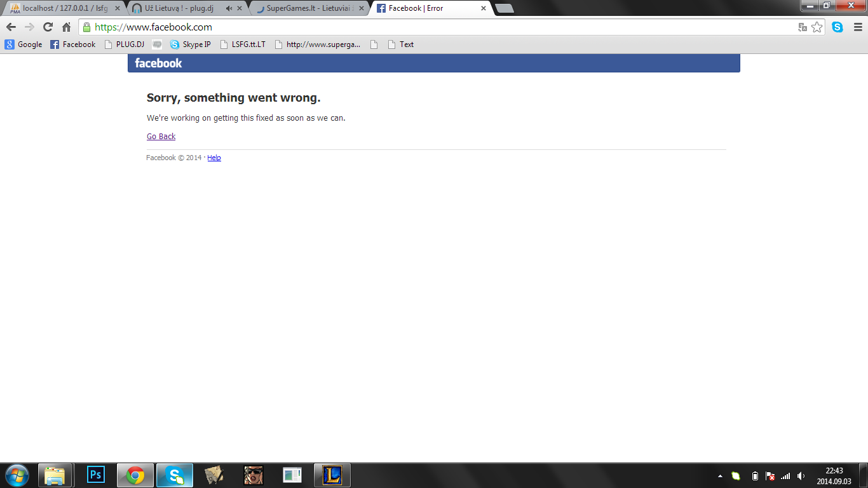Image resolution: width=868 pixels, height=488 pixels.
Task: Open Photoshop from the taskbar
Action: (x=96, y=475)
